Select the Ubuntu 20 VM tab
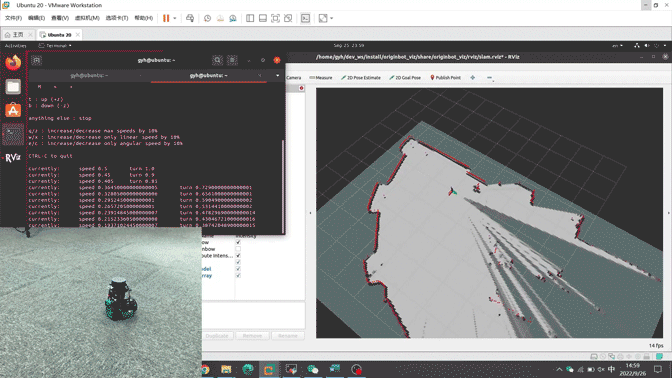Viewport: 672px width, 378px height. (59, 35)
